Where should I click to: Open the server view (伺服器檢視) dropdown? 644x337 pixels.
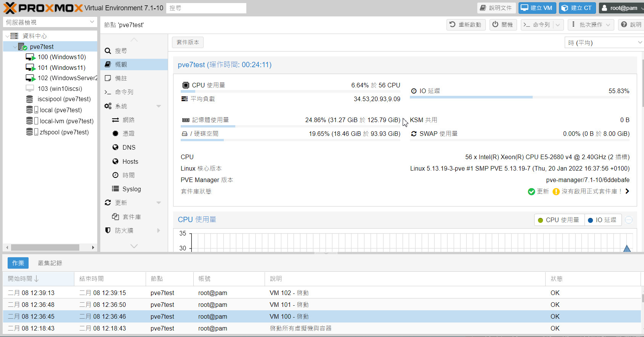pos(50,22)
